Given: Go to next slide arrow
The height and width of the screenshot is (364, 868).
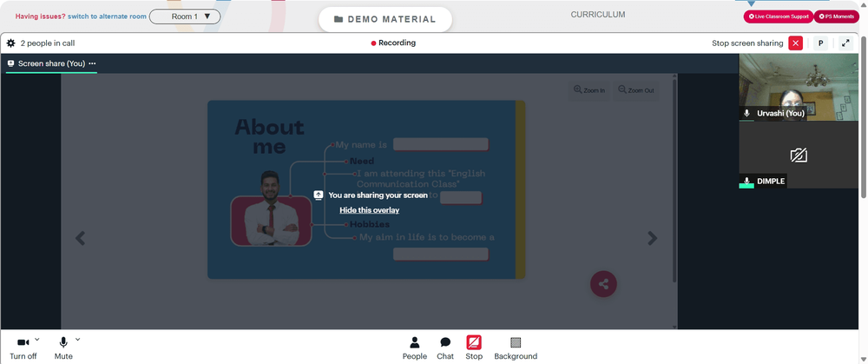Looking at the screenshot, I should tap(653, 238).
